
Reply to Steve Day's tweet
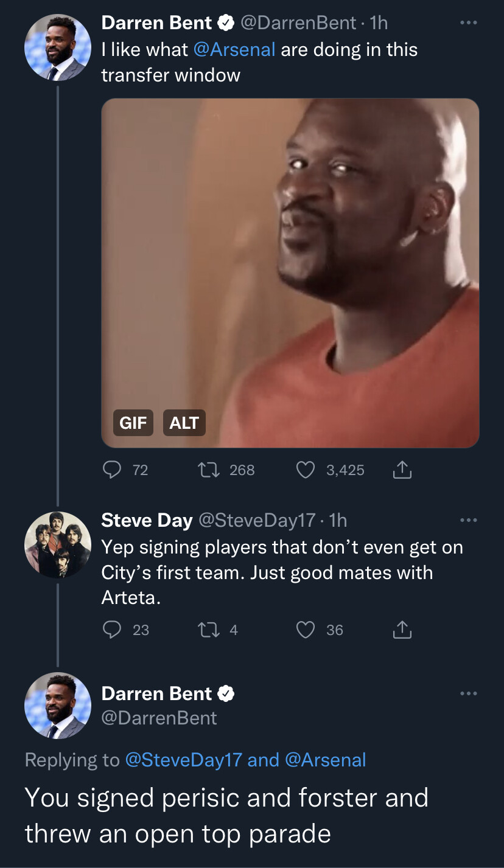coord(111,630)
